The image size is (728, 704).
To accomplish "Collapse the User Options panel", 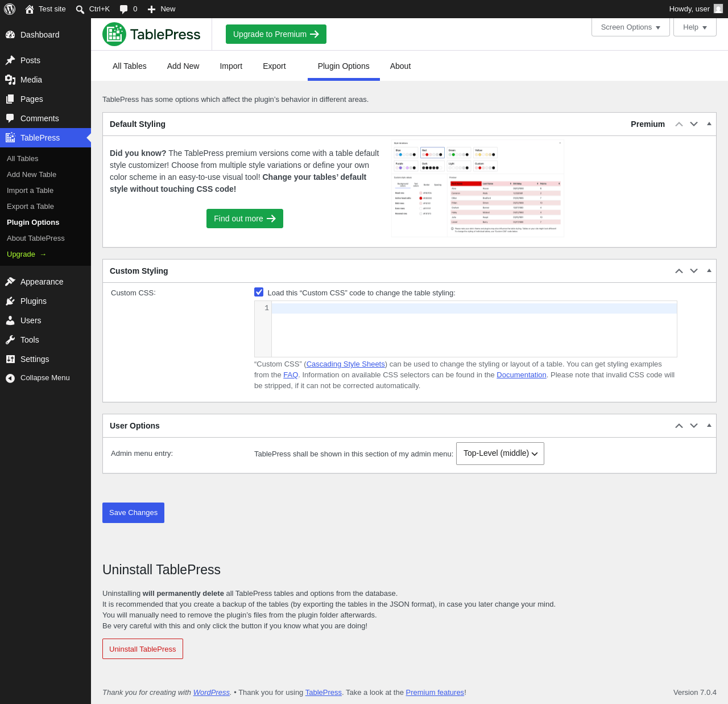I will tap(709, 425).
